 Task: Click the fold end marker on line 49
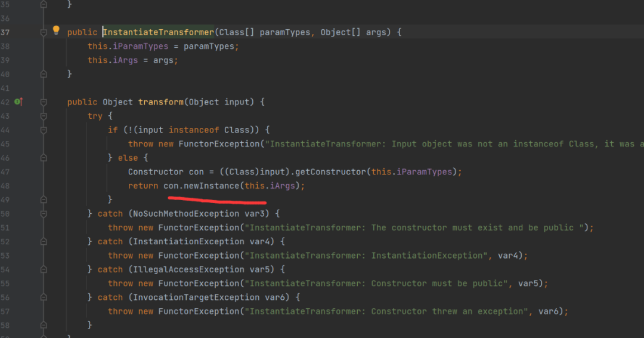point(44,199)
